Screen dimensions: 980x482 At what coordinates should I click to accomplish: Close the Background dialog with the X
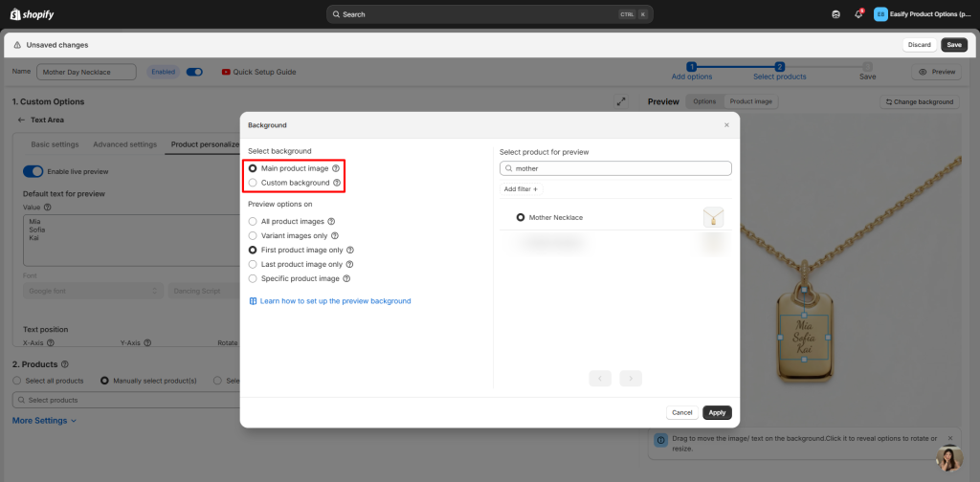pos(726,124)
